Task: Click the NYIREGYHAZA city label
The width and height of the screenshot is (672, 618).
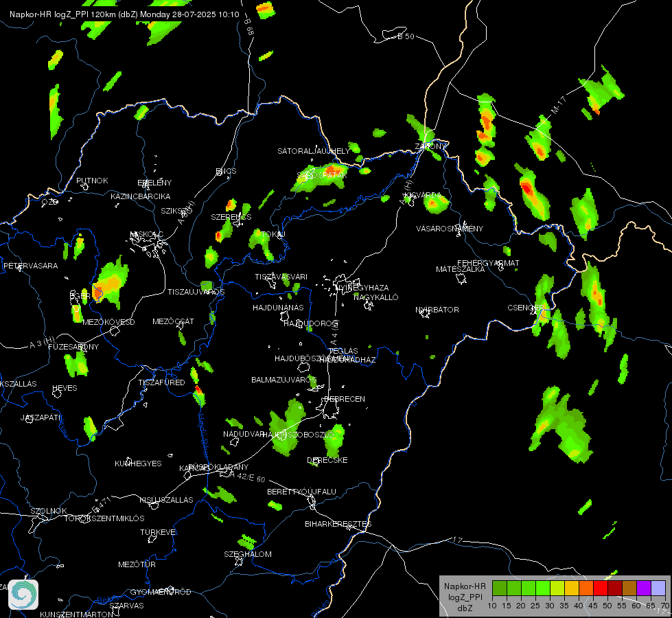Action: tap(362, 287)
